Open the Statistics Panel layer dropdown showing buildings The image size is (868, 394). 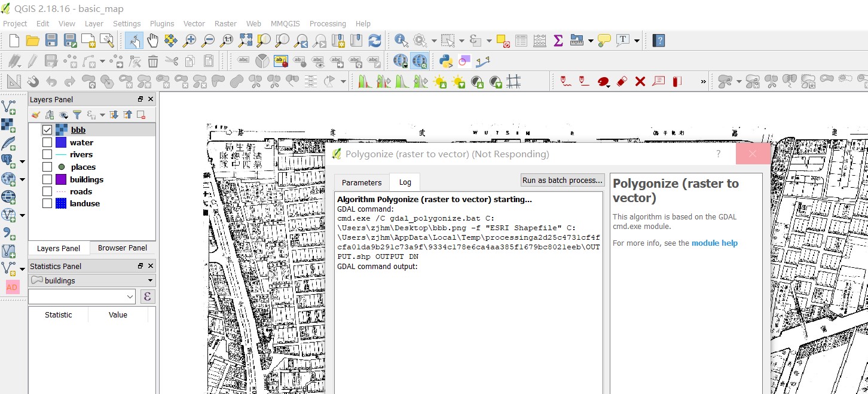coord(91,280)
